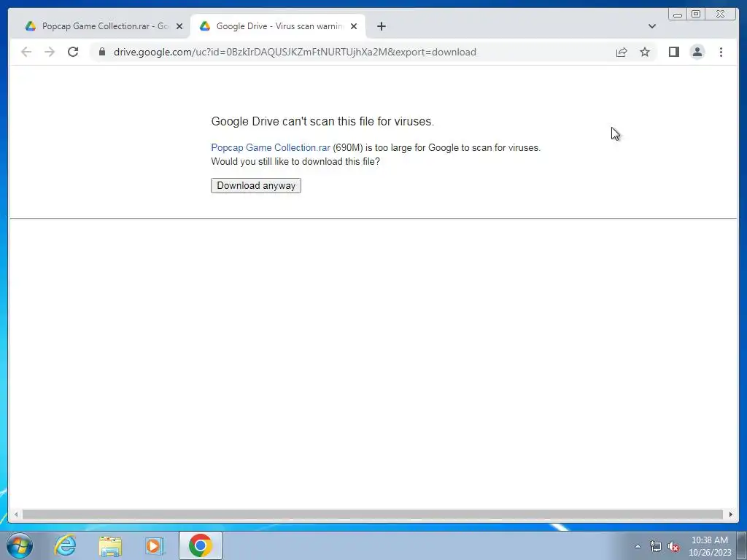Screen dimensions: 747x560
Task: Open Windows Explorer from taskbar
Action: pos(110,545)
